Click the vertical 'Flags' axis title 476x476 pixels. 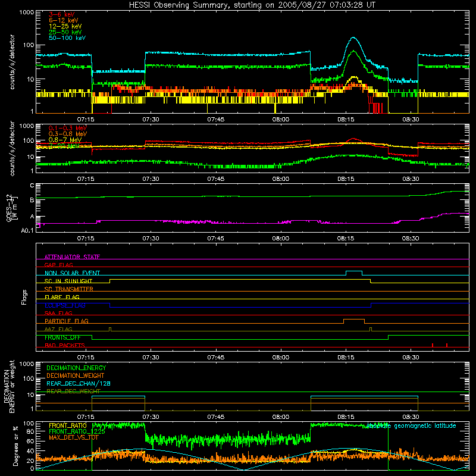pos(24,297)
